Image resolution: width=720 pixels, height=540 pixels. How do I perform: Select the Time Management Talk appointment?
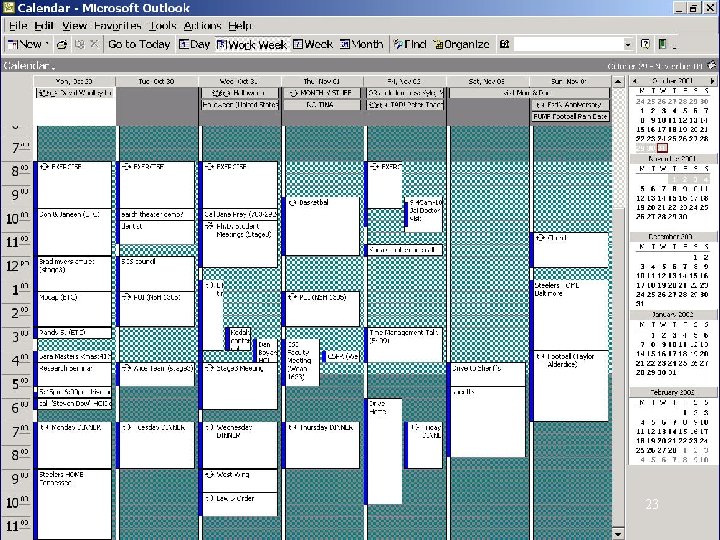coord(404,344)
